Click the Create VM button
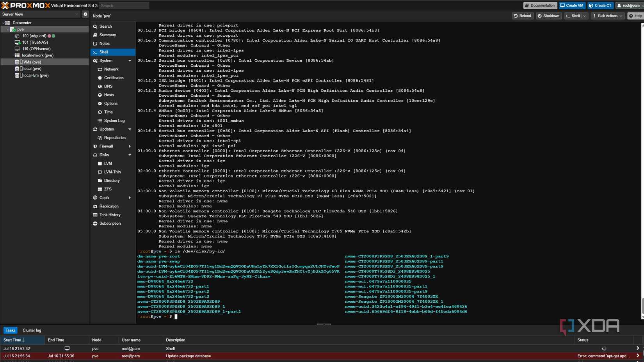The image size is (644, 362). click(x=572, y=5)
